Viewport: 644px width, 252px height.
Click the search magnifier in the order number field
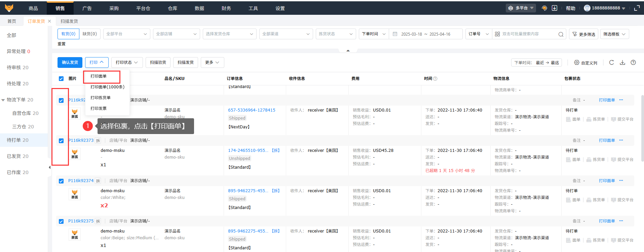coord(561,34)
